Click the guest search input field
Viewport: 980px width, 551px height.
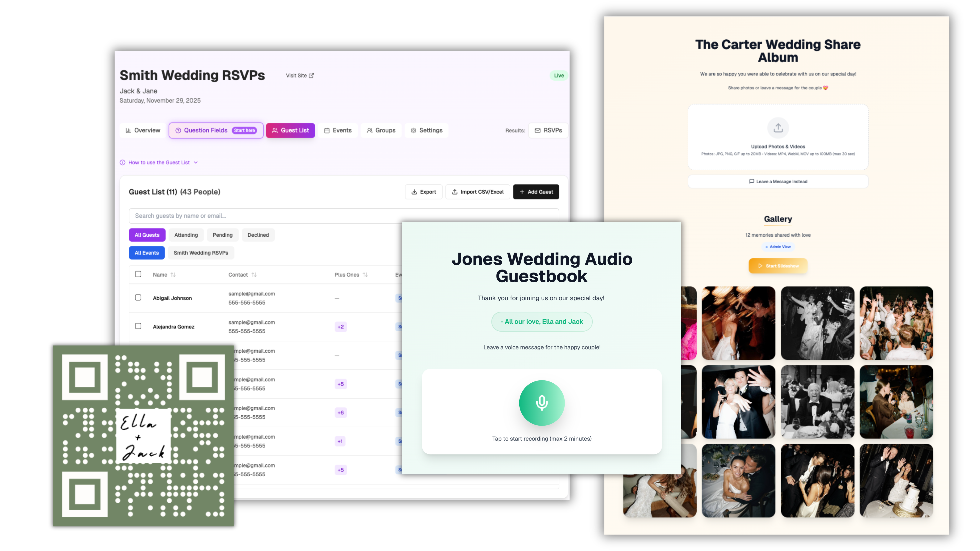[x=266, y=216]
